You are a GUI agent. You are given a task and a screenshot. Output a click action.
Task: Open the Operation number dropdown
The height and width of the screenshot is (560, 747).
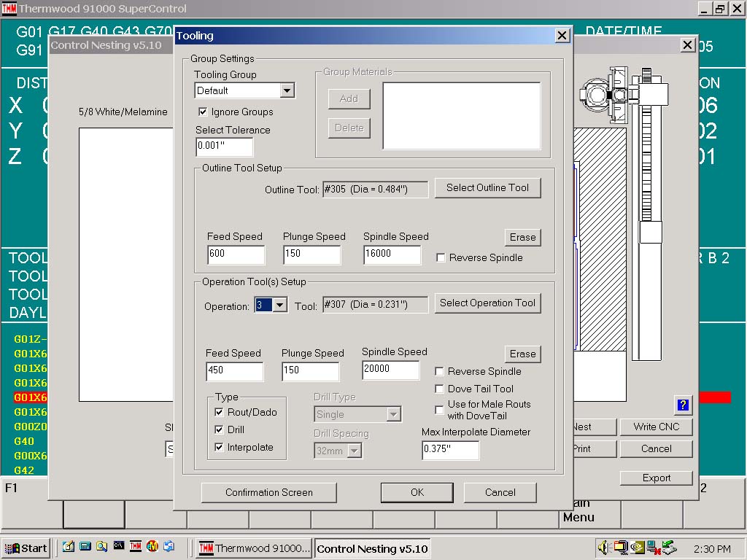tap(279, 306)
